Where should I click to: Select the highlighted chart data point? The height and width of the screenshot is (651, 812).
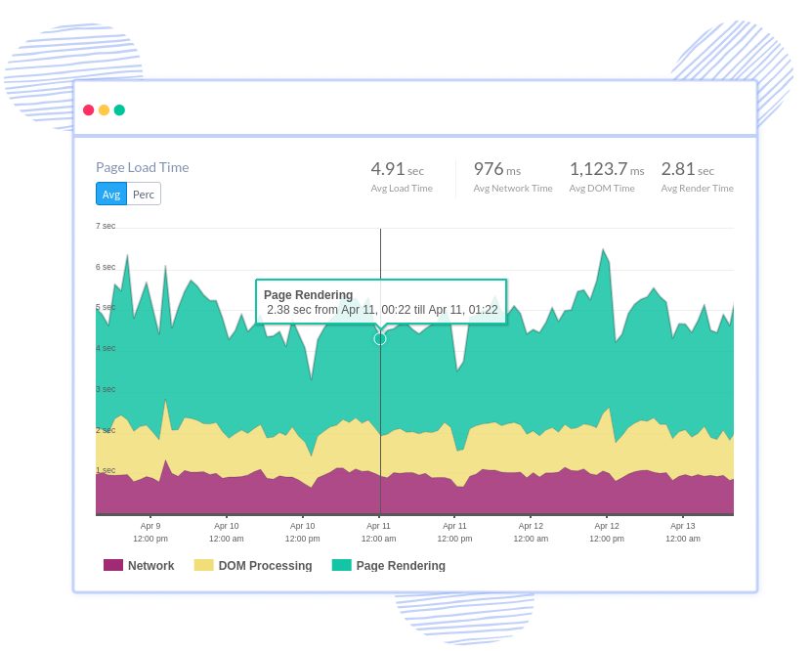(x=379, y=338)
